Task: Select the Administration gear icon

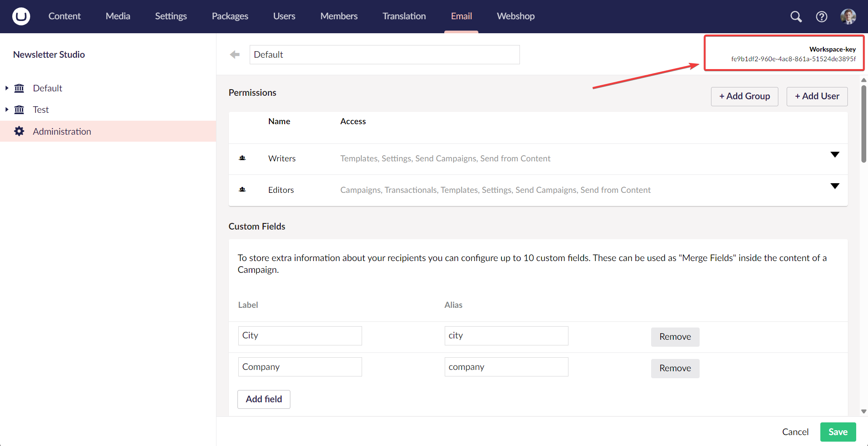Action: [x=19, y=131]
